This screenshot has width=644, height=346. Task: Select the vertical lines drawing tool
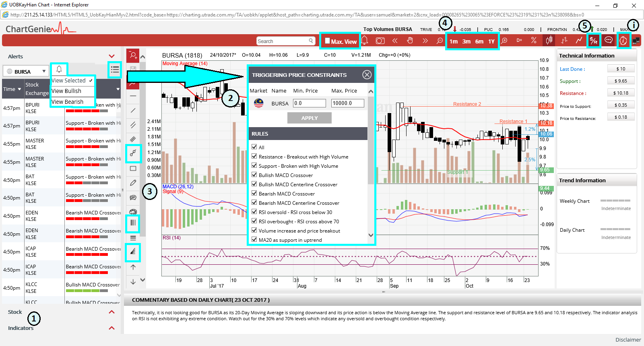tap(133, 222)
